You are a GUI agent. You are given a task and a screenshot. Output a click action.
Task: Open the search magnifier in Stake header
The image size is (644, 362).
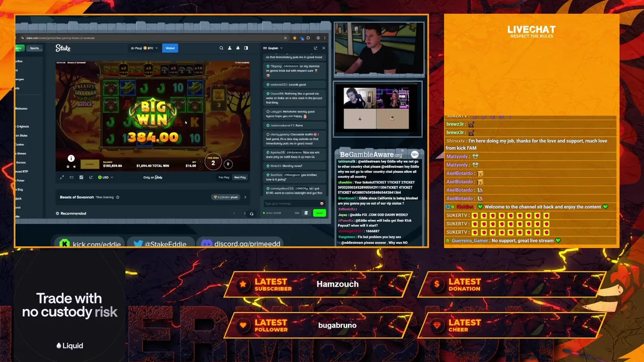(x=221, y=48)
